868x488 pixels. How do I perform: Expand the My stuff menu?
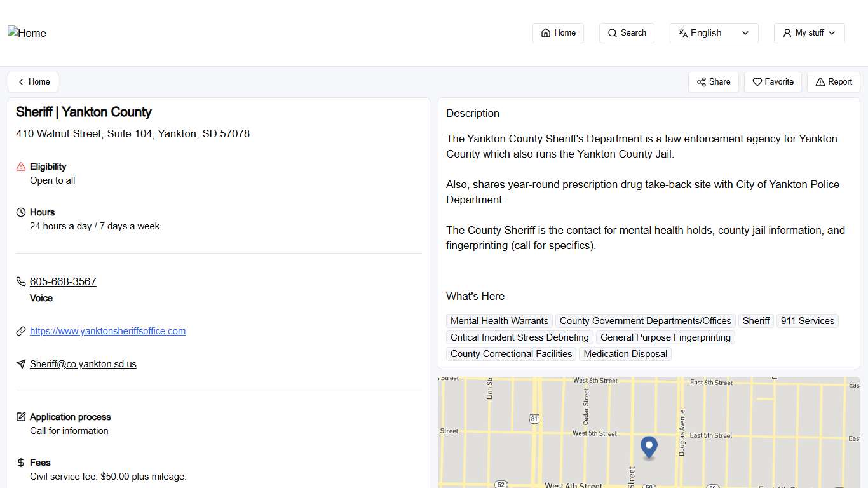click(809, 32)
